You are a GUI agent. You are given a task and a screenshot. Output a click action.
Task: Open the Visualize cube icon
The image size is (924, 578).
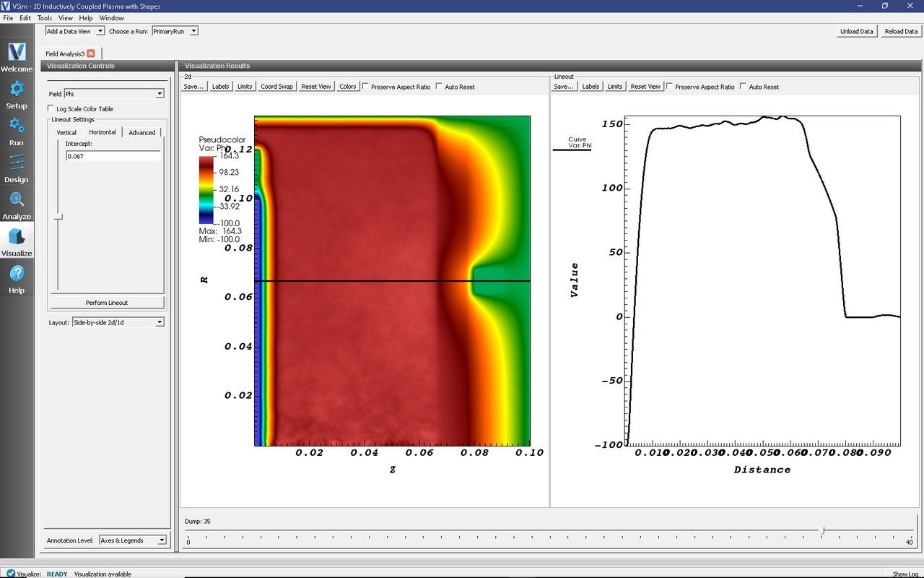(x=17, y=236)
